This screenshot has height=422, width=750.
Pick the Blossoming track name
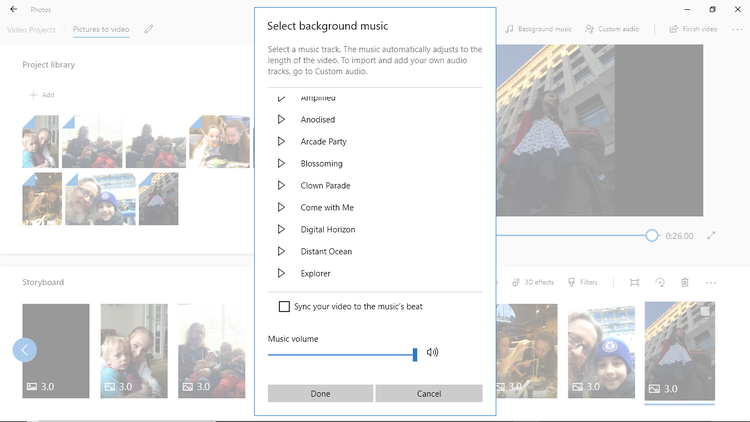point(321,164)
